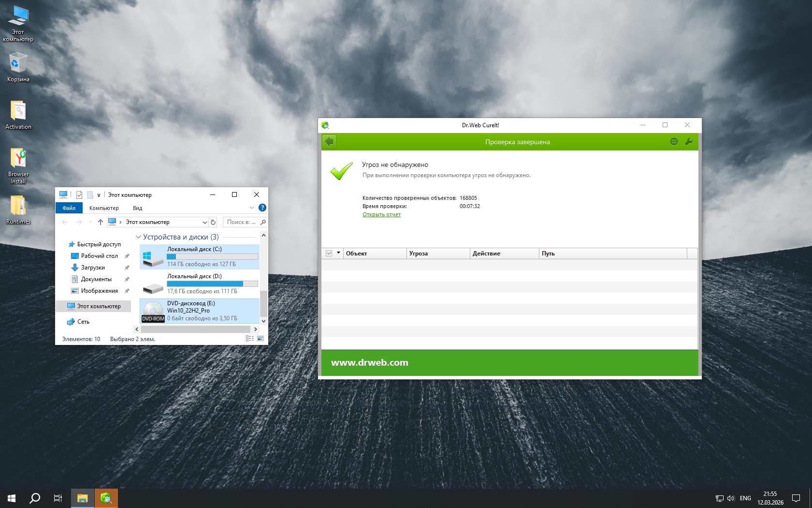Viewport: 812px width, 508px height.
Task: Click the Explorer help question mark icon
Action: pos(262,208)
